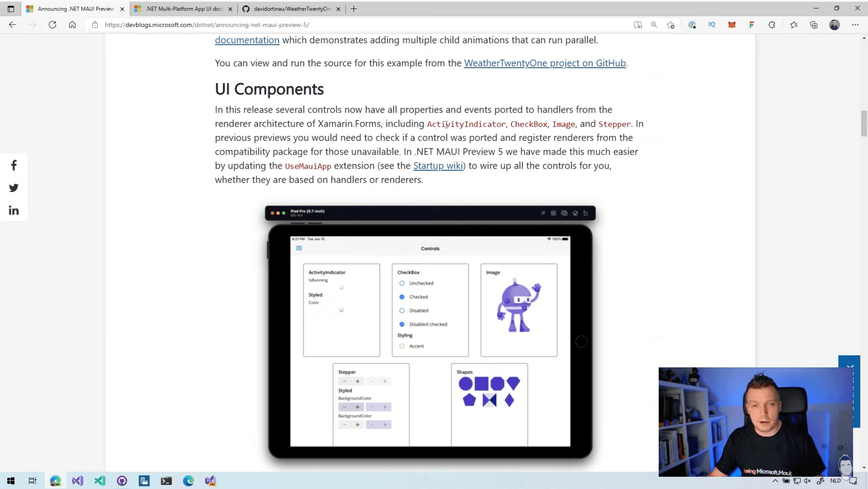Open the colorful F extension
Viewport: 868px width, 489px height.
(751, 25)
